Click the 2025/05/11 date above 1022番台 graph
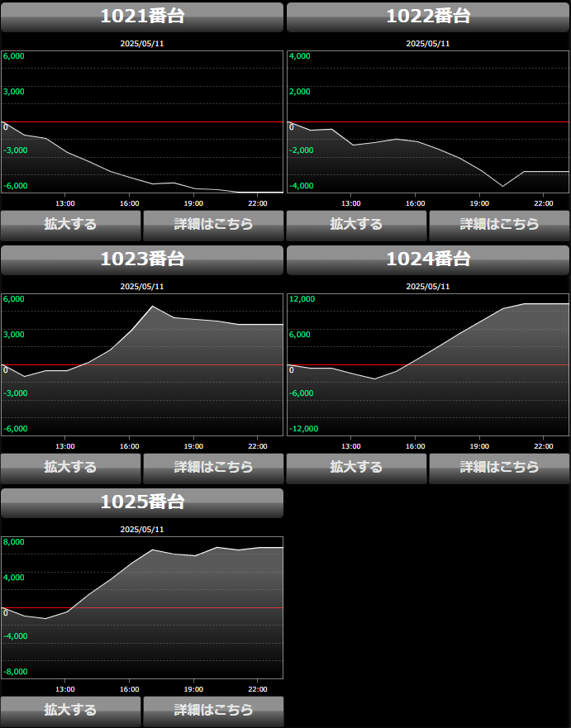The width and height of the screenshot is (571, 728). [x=428, y=44]
